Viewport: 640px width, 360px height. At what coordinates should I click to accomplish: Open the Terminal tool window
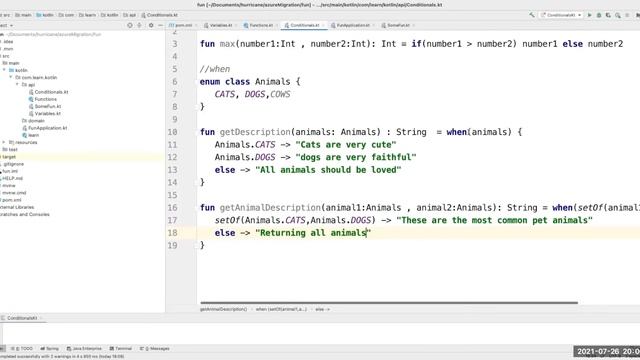(121, 349)
